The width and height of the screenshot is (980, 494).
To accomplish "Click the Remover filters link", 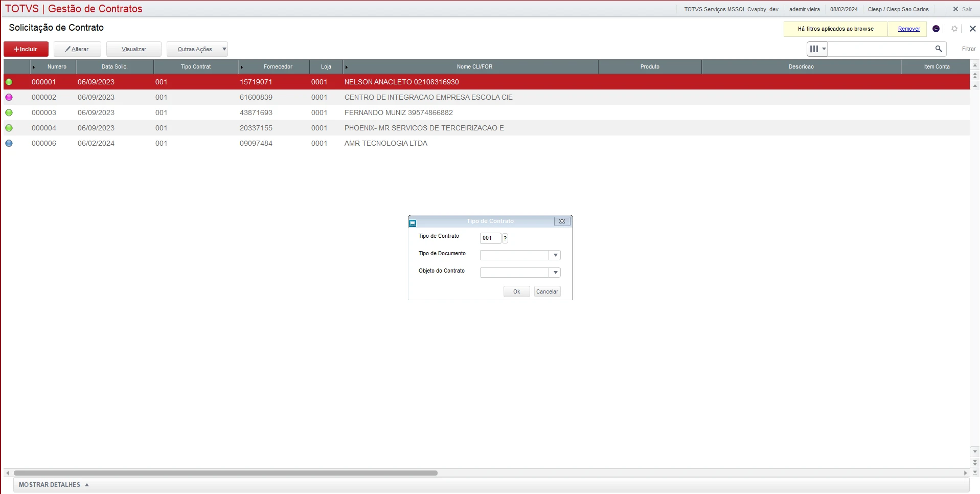I will [909, 29].
